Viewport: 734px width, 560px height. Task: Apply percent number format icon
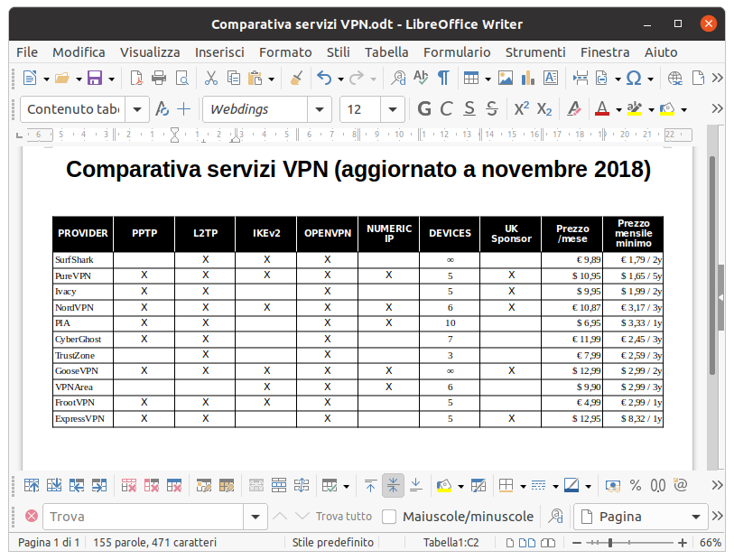(x=636, y=486)
